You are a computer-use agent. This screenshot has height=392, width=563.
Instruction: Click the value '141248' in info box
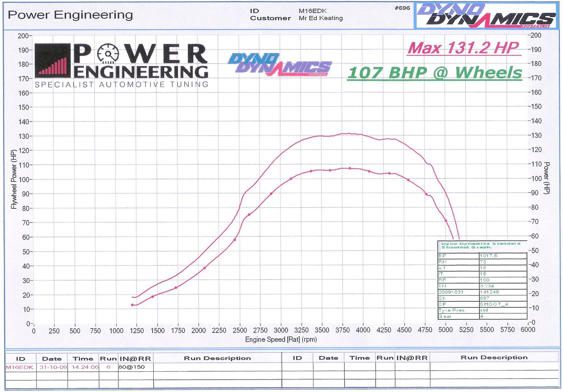(x=489, y=292)
